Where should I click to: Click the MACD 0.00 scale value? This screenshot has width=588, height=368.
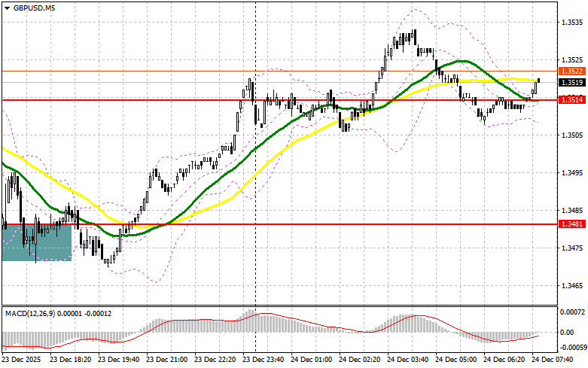pos(567,333)
